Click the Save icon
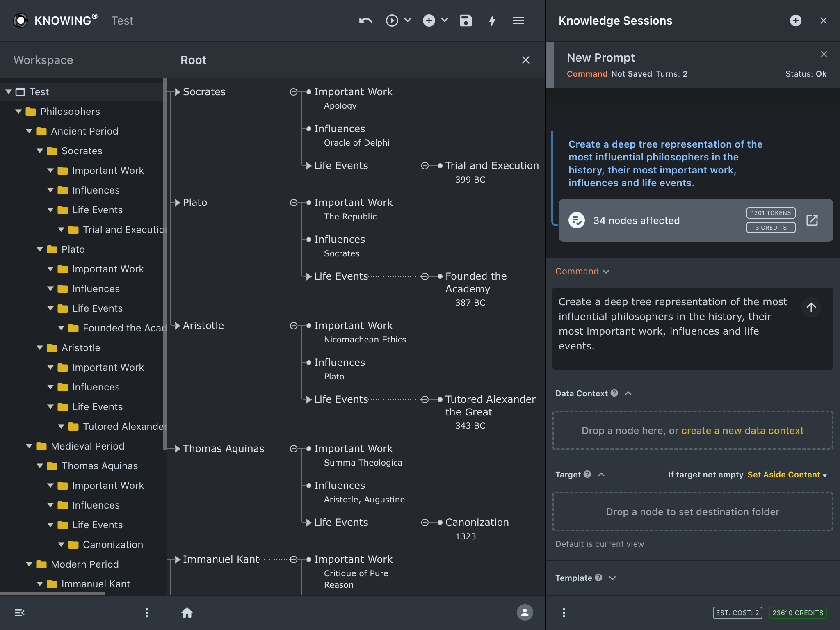The image size is (840, 630). click(x=466, y=21)
